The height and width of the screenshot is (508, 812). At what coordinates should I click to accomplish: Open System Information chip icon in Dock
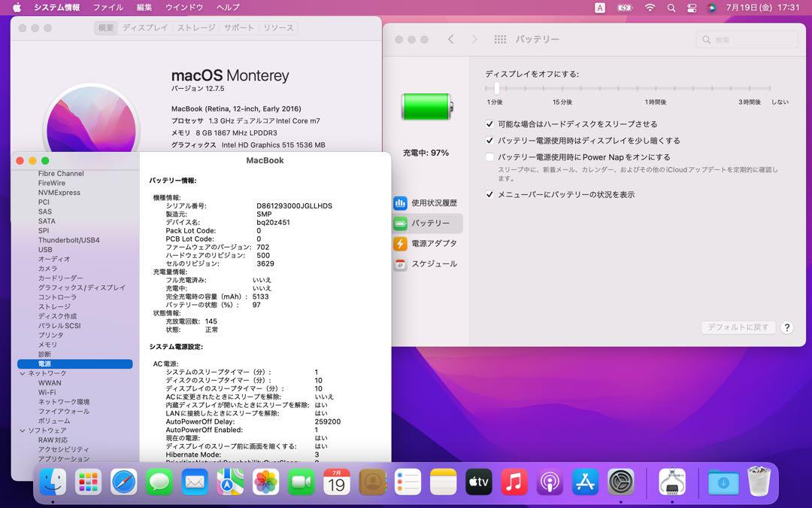[x=672, y=482]
